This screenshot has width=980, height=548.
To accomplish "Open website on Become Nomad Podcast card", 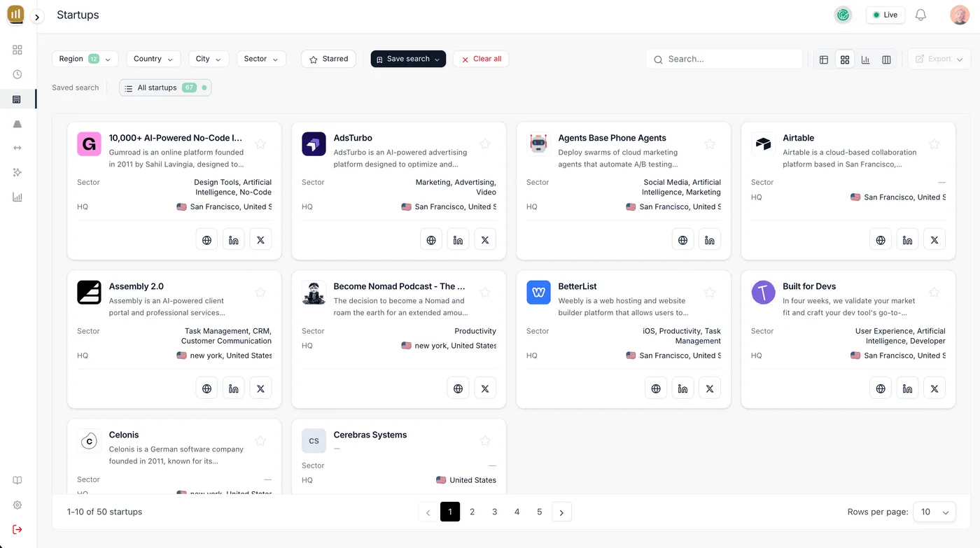I will pos(458,388).
